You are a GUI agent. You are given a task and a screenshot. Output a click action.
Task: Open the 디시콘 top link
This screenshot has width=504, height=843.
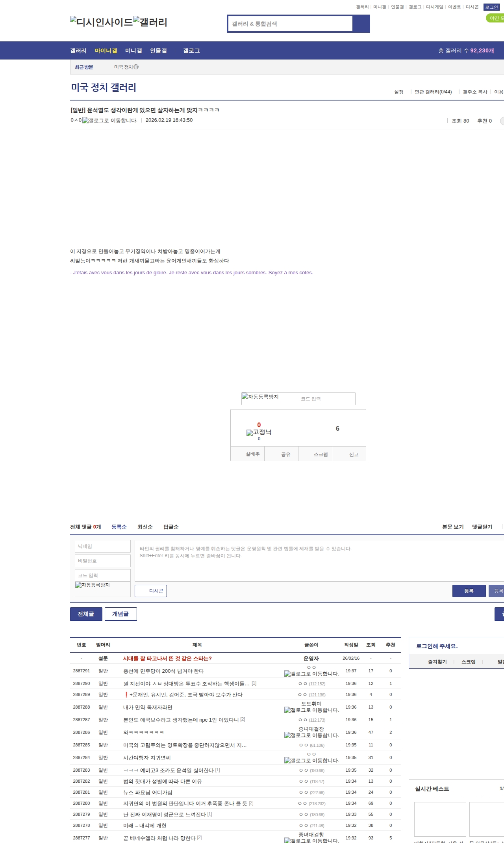(x=472, y=7)
